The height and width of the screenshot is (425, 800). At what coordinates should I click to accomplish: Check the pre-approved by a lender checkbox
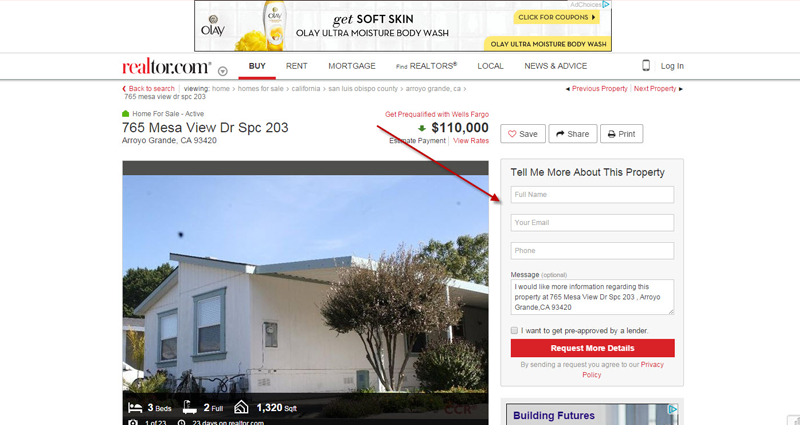pyautogui.click(x=514, y=331)
